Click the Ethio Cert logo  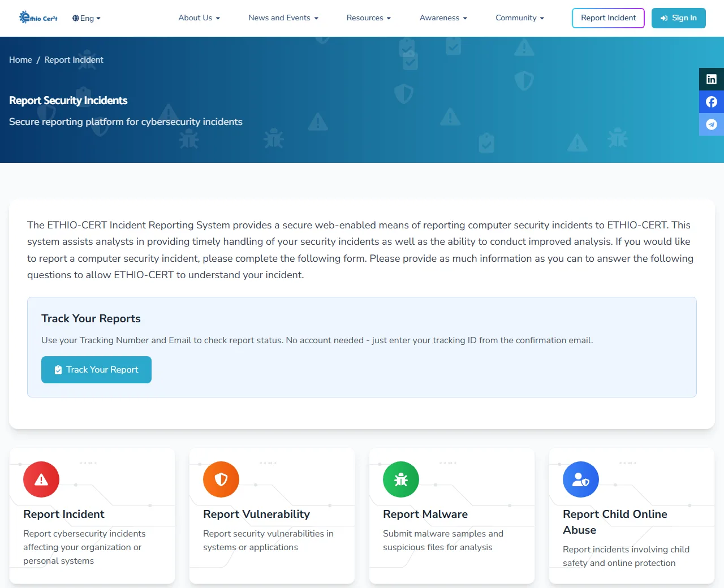(38, 18)
